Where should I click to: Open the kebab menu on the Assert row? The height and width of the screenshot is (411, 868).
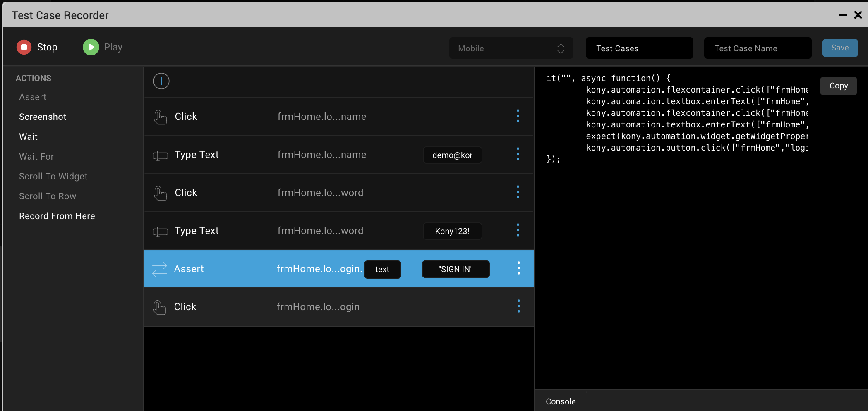tap(518, 268)
